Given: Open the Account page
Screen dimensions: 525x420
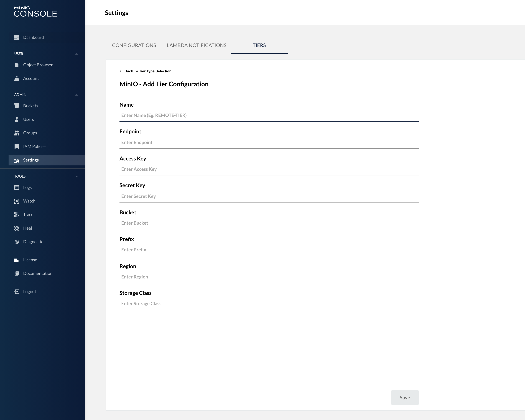Looking at the screenshot, I should click(47, 78).
